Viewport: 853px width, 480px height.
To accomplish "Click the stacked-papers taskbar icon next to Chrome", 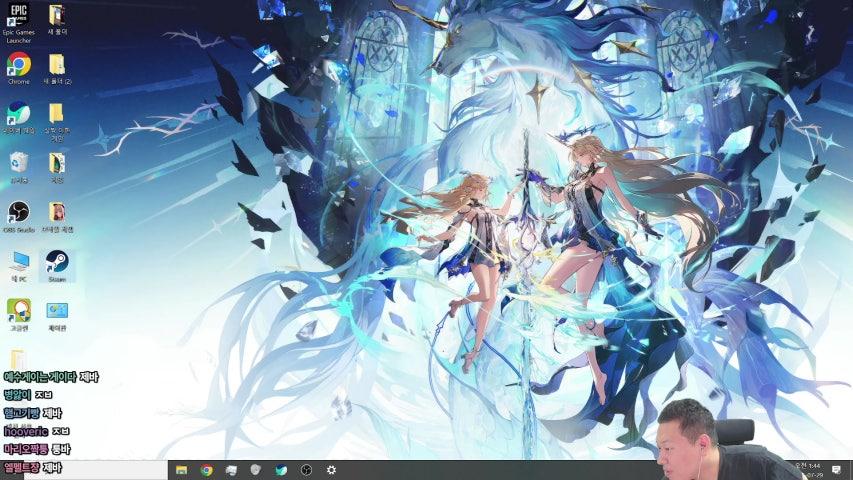I will (x=231, y=470).
